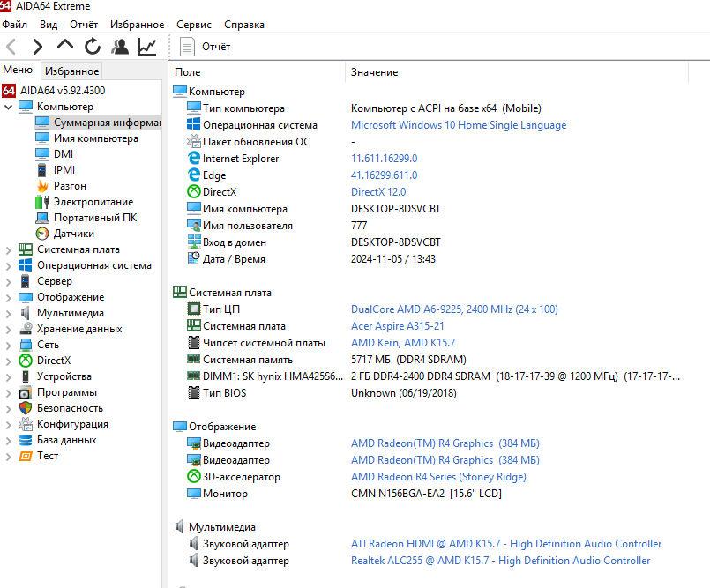Expand the Хранение данных tree node
This screenshot has width=710, height=588.
click(x=8, y=329)
